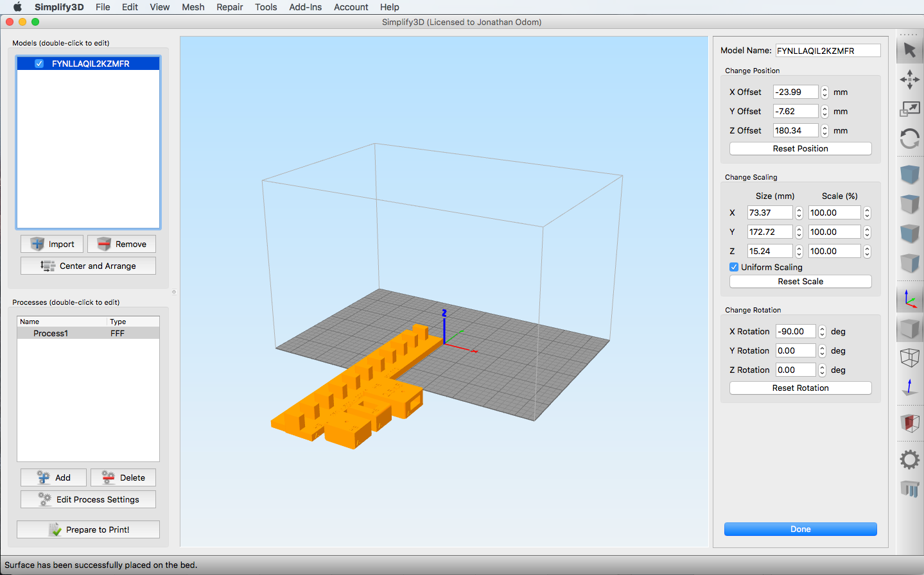This screenshot has width=924, height=575.
Task: Open the cross section view tool
Action: click(x=909, y=423)
